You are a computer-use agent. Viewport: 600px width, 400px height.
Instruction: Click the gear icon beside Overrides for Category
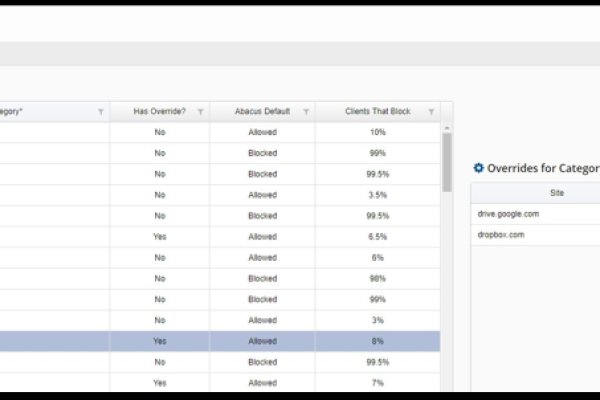pyautogui.click(x=478, y=168)
